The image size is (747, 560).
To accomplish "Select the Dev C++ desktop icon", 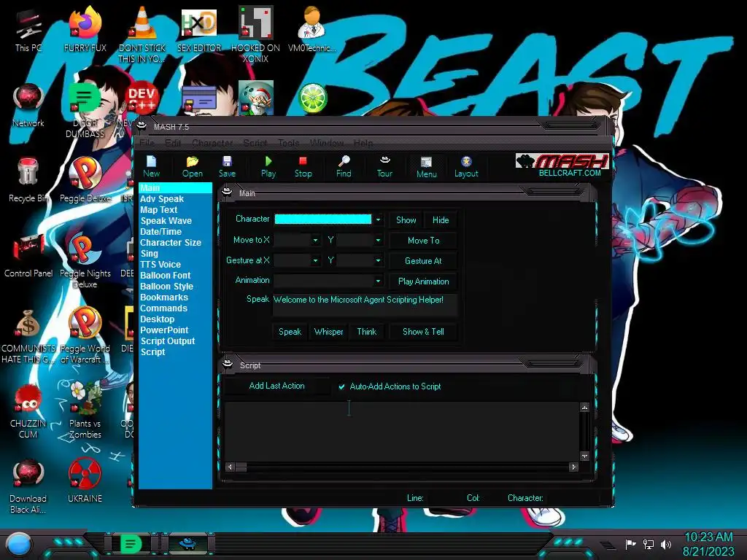I will click(142, 98).
